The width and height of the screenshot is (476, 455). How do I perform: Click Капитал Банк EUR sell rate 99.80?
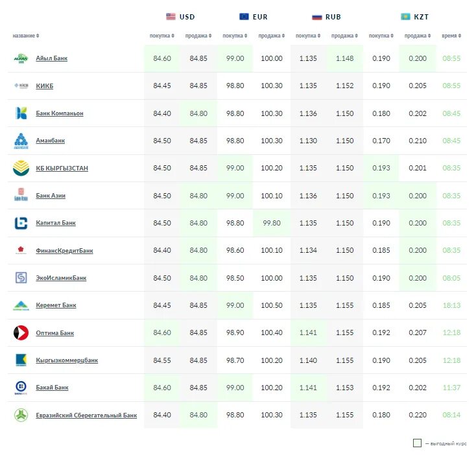[x=271, y=223]
